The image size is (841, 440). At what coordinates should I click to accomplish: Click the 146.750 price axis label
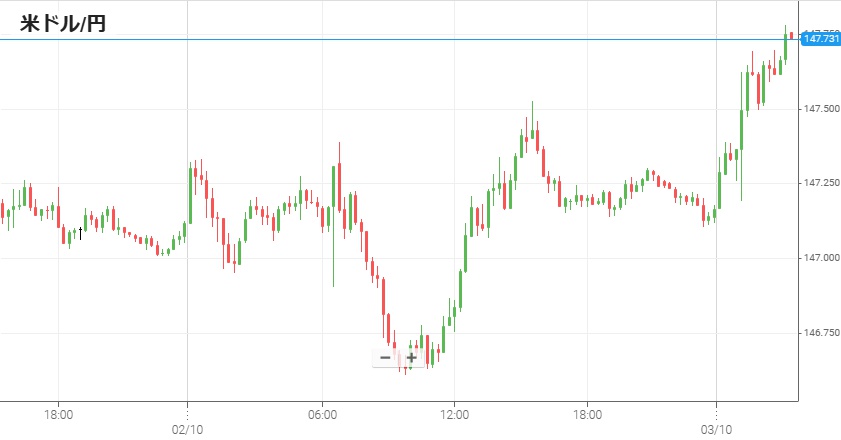tap(819, 333)
